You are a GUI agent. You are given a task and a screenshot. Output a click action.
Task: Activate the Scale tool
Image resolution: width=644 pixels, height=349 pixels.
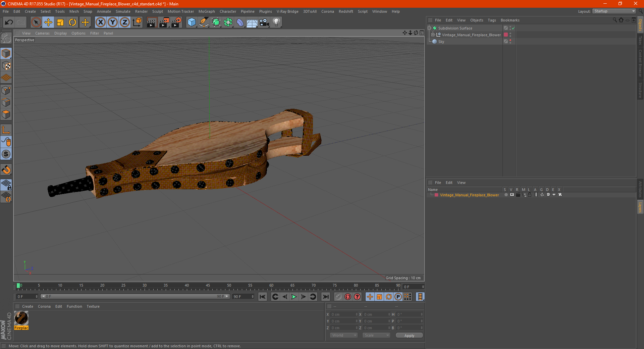tap(60, 22)
